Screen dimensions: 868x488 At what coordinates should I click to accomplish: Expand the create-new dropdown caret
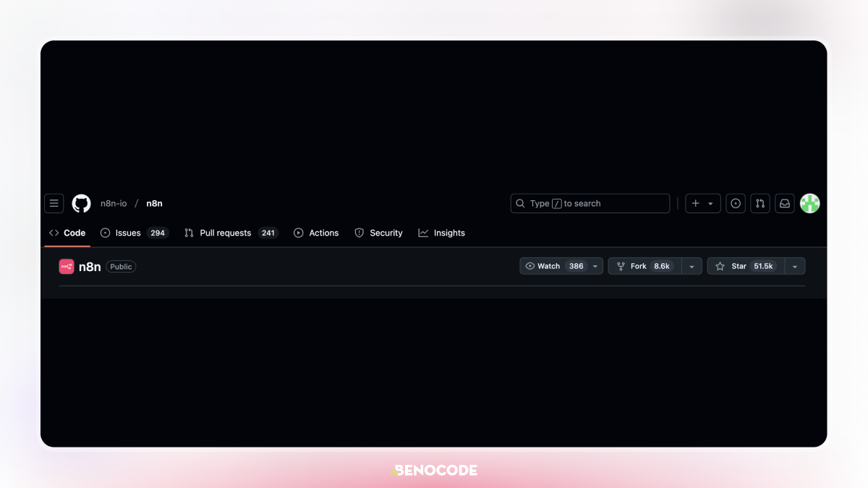tap(711, 204)
